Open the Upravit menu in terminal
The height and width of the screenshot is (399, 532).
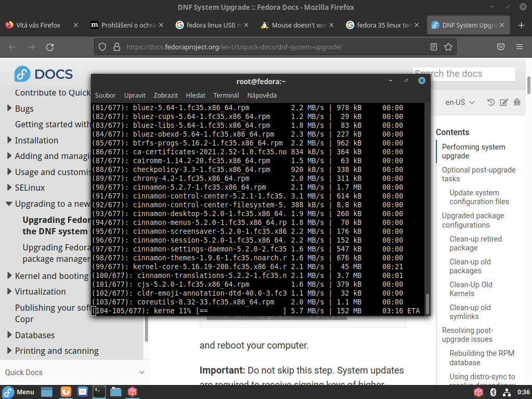click(135, 96)
